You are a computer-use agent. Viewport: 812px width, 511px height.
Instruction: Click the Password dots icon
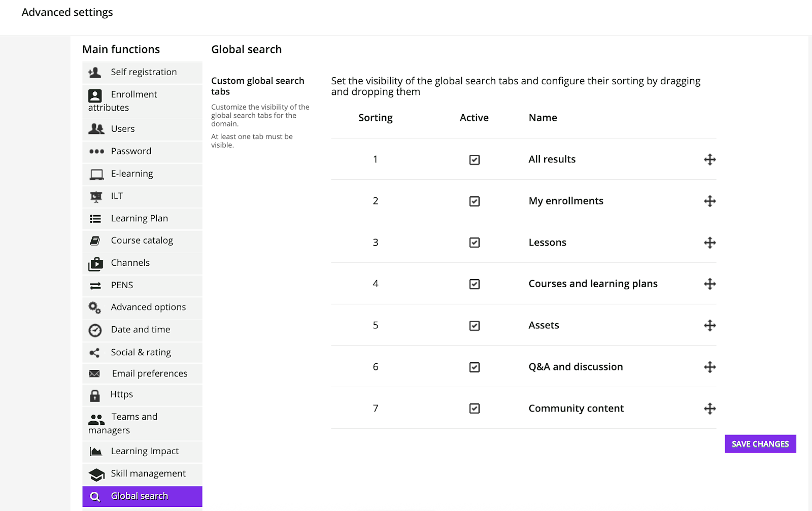(x=96, y=151)
